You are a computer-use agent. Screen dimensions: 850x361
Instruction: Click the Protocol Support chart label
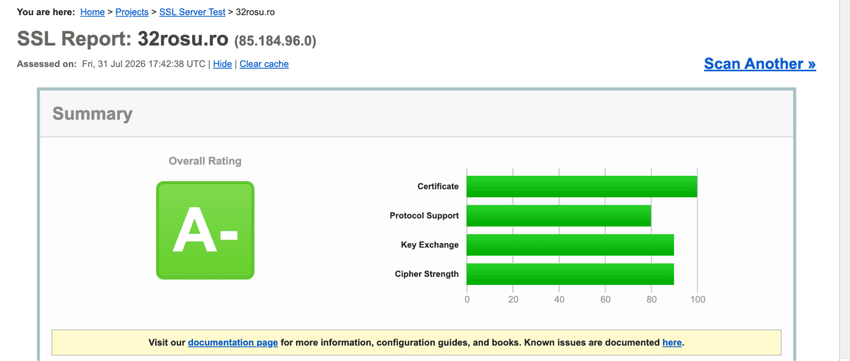click(x=424, y=216)
